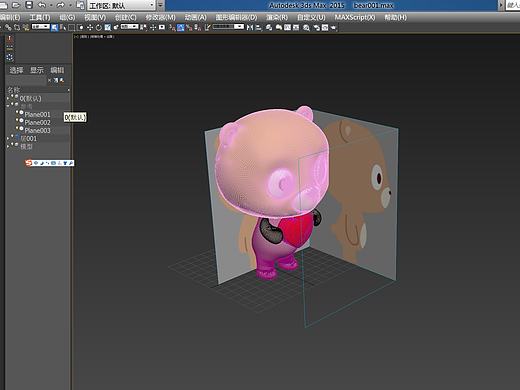Open the workspace selector dropdown
Screen dimensions: 520x390
(x=121, y=5)
